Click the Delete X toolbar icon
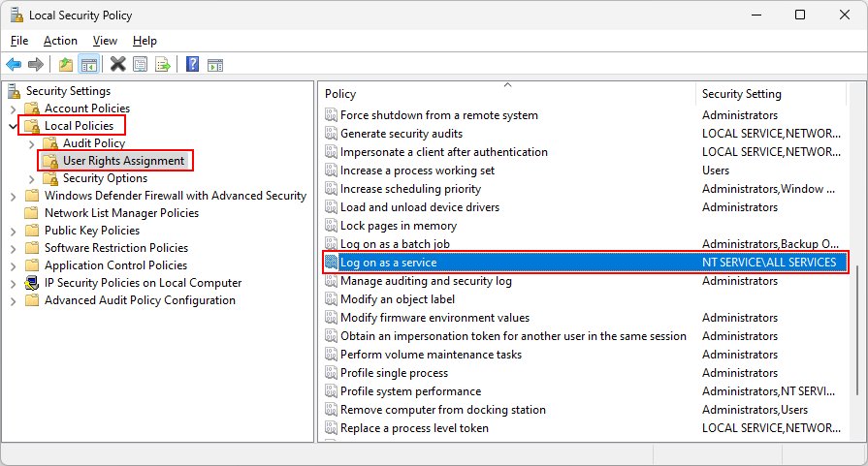 [118, 65]
